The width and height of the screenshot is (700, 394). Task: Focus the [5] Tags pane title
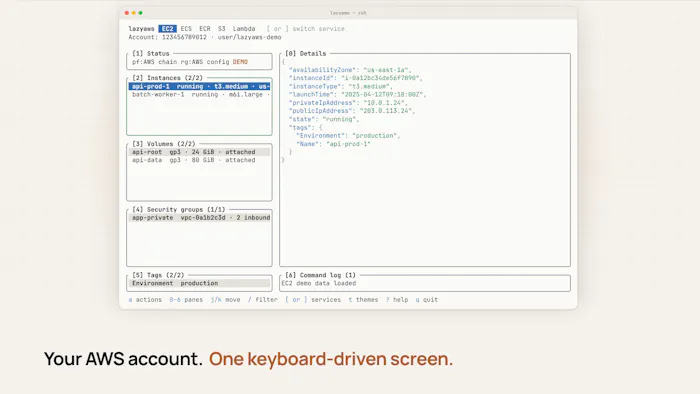pos(158,275)
